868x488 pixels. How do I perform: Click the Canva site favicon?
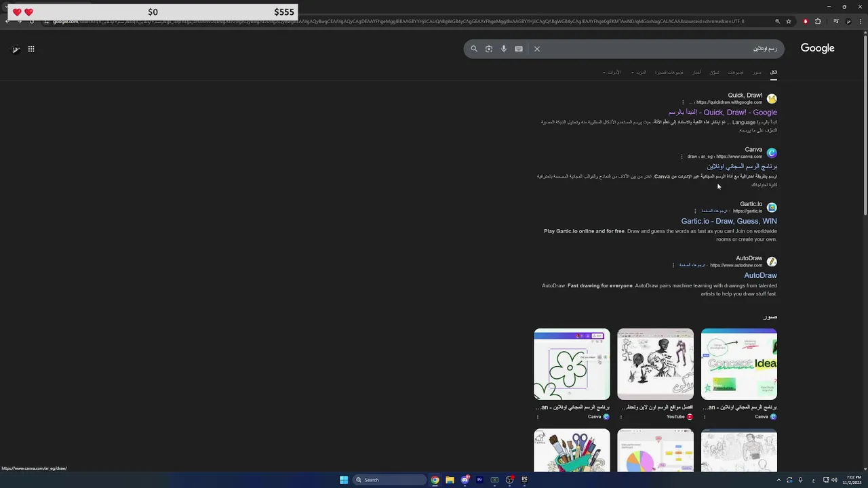772,153
